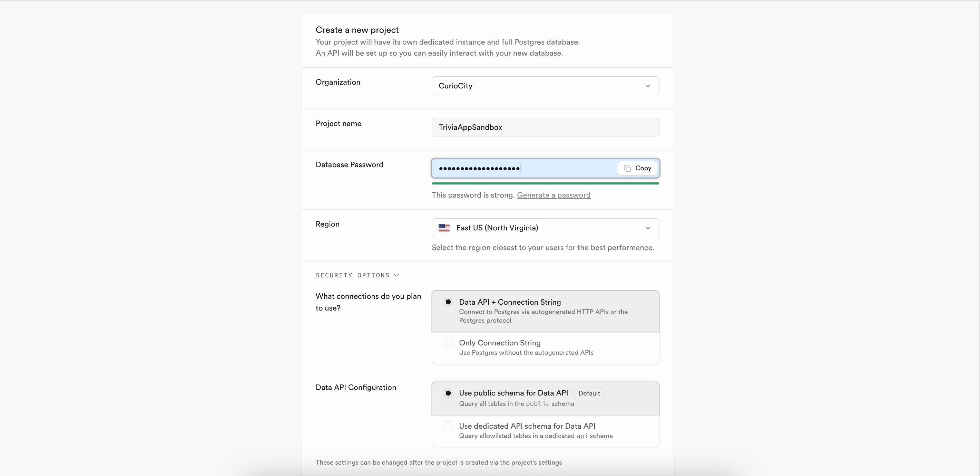Click the Region dropdown chevron arrow

pos(647,228)
